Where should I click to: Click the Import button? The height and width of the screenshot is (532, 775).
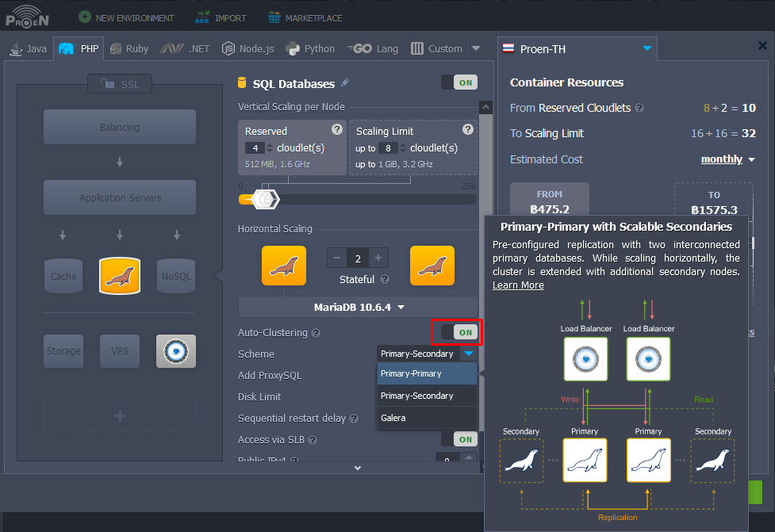coord(221,17)
